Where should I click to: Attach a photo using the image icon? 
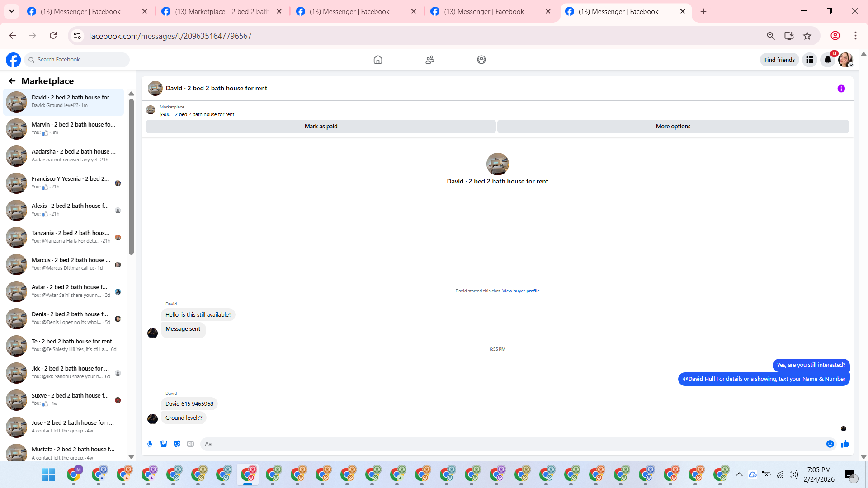tap(163, 444)
